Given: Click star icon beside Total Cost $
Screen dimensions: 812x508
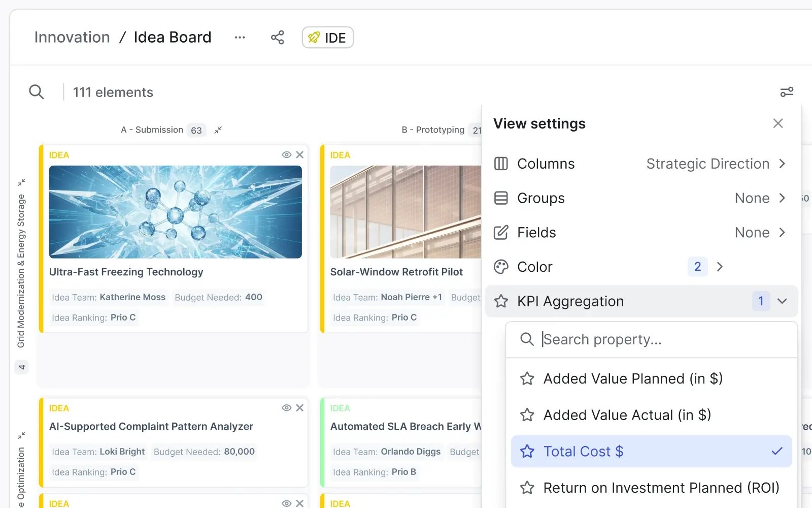Looking at the screenshot, I should tap(527, 451).
